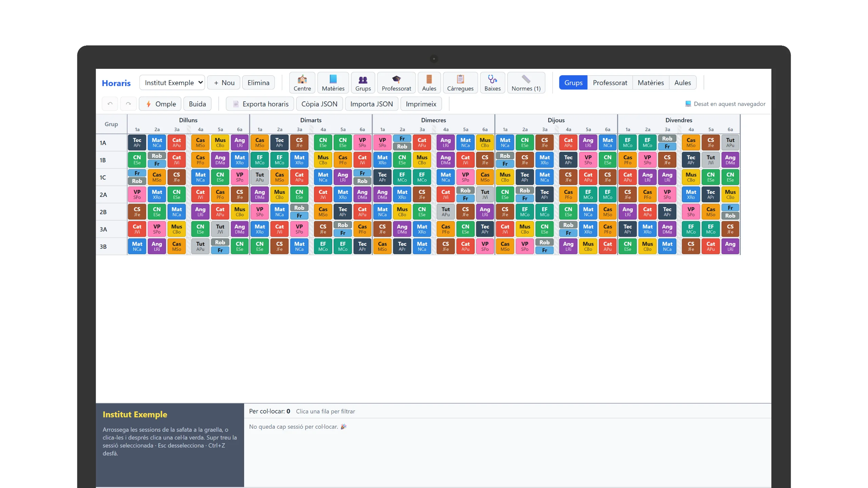Viewport: 868px width, 488px height.
Task: Open the Normes (1) ruler icon
Action: (526, 83)
